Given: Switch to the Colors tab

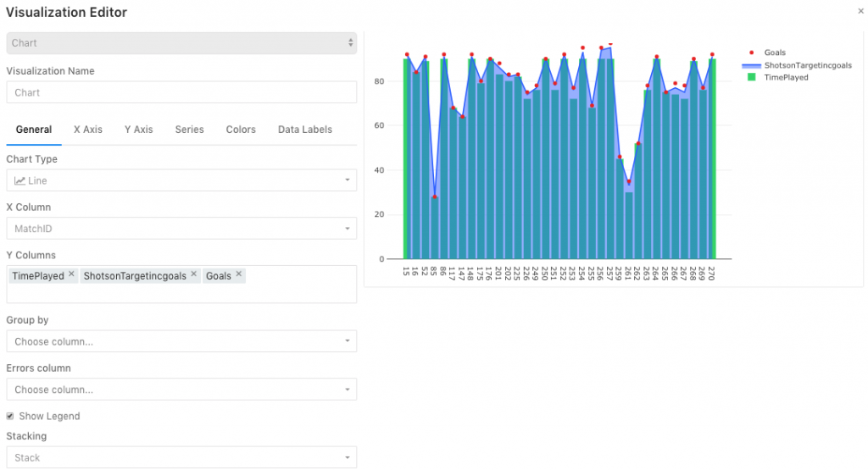Looking at the screenshot, I should pos(241,130).
